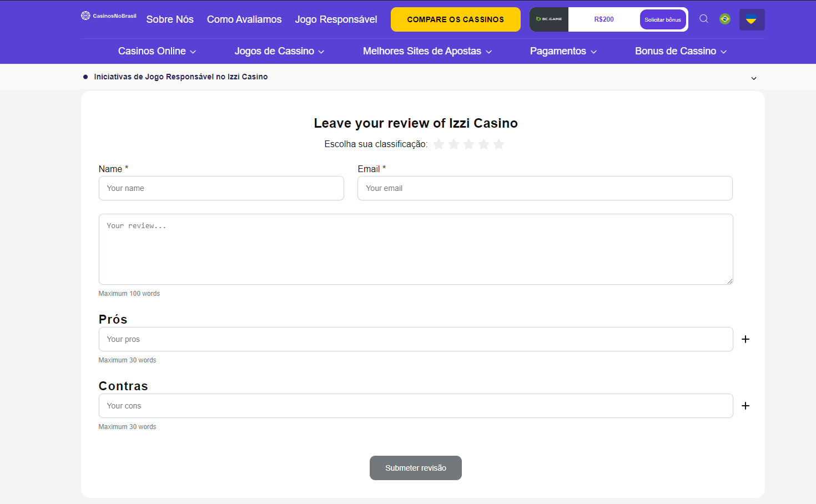Image resolution: width=816 pixels, height=504 pixels.
Task: Click the CasinosNoBrasil logo
Action: point(109,16)
